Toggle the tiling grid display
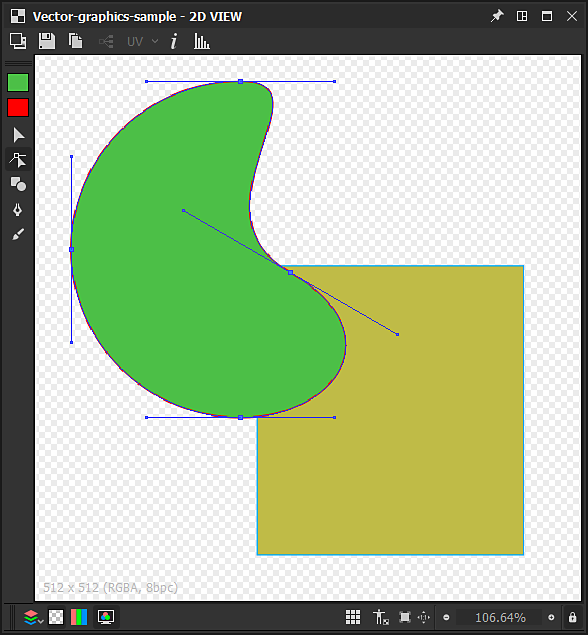 click(x=353, y=617)
